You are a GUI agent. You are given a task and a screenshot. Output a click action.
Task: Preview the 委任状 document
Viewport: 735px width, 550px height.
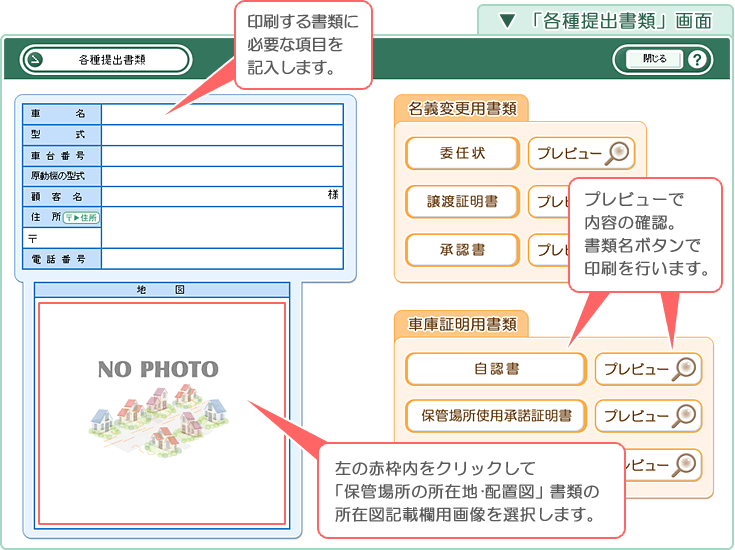point(581,153)
